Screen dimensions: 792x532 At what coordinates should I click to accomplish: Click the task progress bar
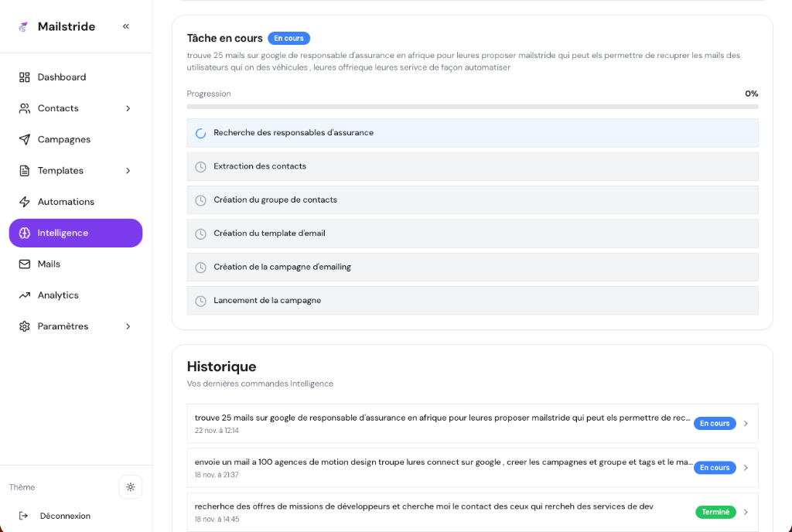[472, 107]
